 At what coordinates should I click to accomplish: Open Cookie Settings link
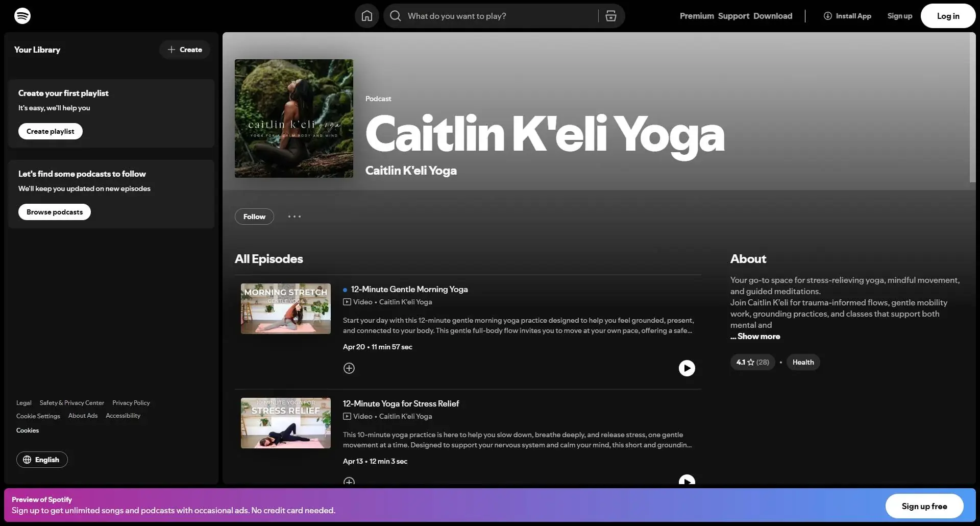pos(38,416)
